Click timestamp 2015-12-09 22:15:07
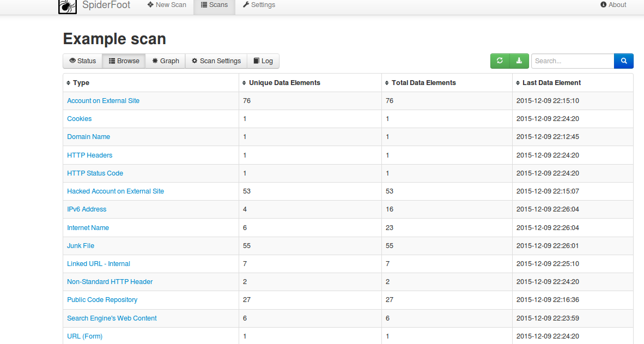644x344 pixels. [548, 191]
